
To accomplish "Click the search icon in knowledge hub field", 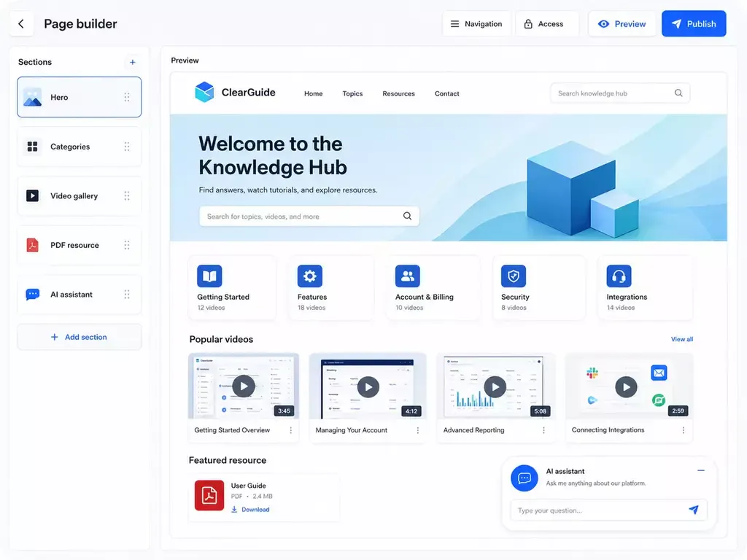I will [x=678, y=93].
